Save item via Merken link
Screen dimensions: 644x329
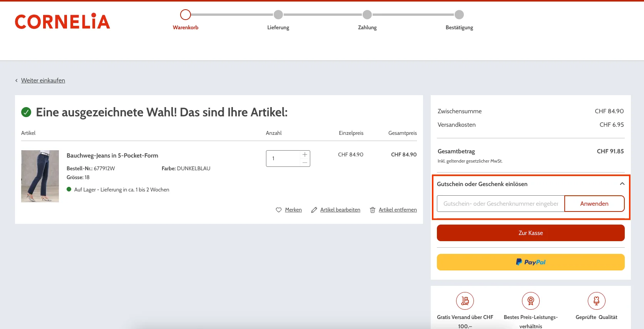pos(293,210)
